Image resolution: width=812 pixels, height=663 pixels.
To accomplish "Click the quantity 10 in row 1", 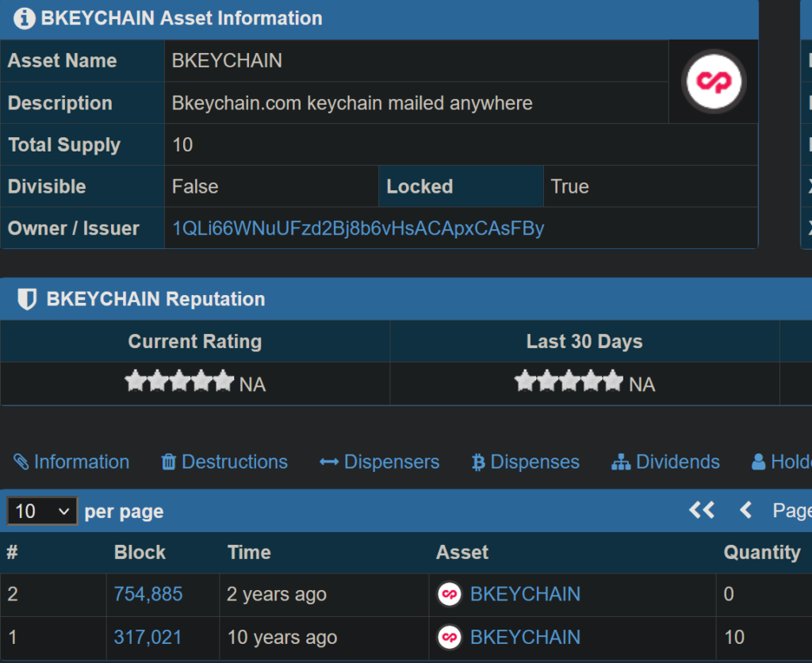I will click(x=734, y=637).
